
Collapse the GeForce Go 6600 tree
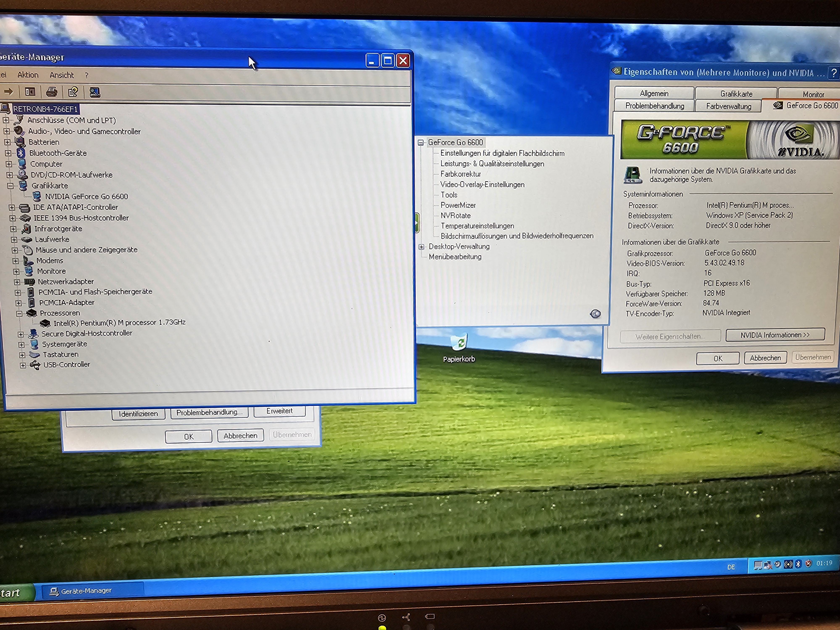(x=421, y=143)
